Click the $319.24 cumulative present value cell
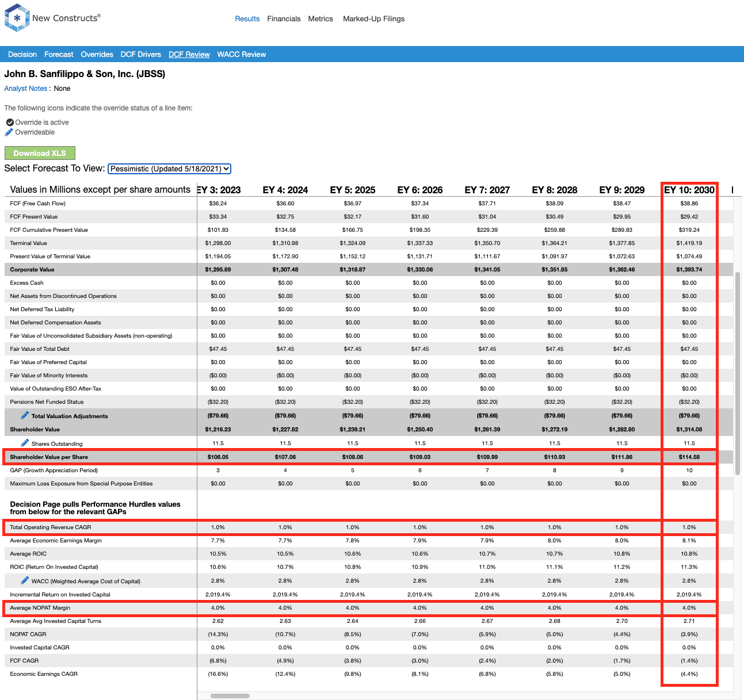The height and width of the screenshot is (700, 744). pyautogui.click(x=689, y=230)
